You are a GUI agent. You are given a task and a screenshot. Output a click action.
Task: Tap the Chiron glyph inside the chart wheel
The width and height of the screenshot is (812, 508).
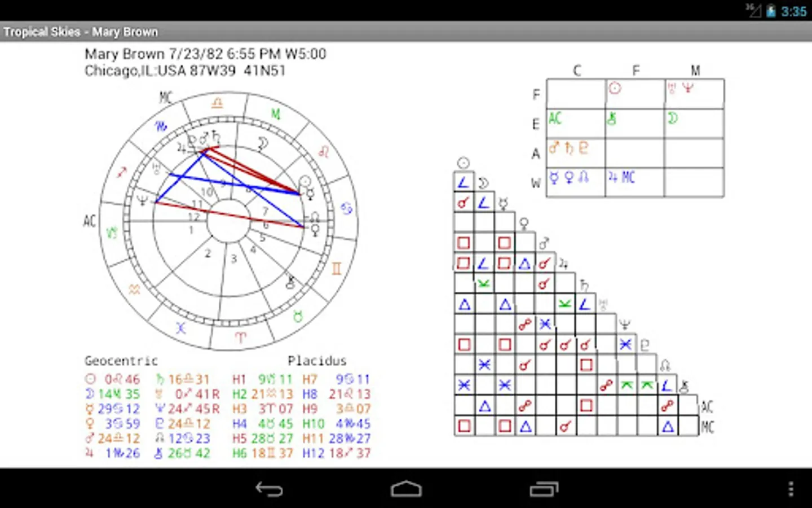point(290,282)
